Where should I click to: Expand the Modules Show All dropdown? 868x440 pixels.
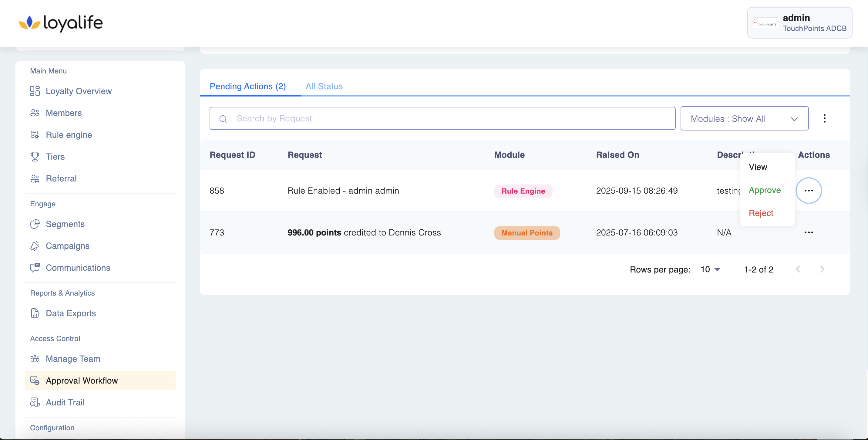tap(744, 119)
